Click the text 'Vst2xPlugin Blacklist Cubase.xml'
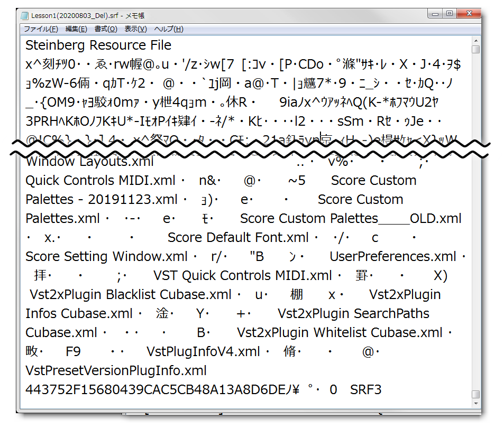504x429 pixels. click(131, 294)
